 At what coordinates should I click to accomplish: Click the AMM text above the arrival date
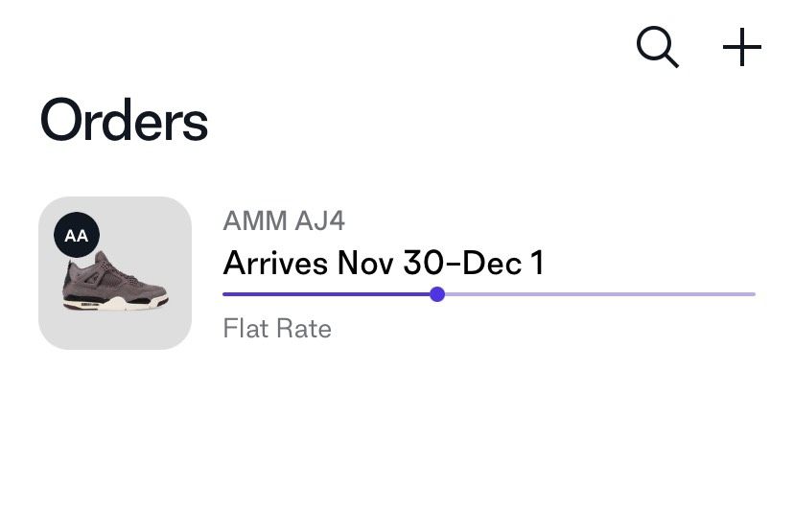[254, 221]
